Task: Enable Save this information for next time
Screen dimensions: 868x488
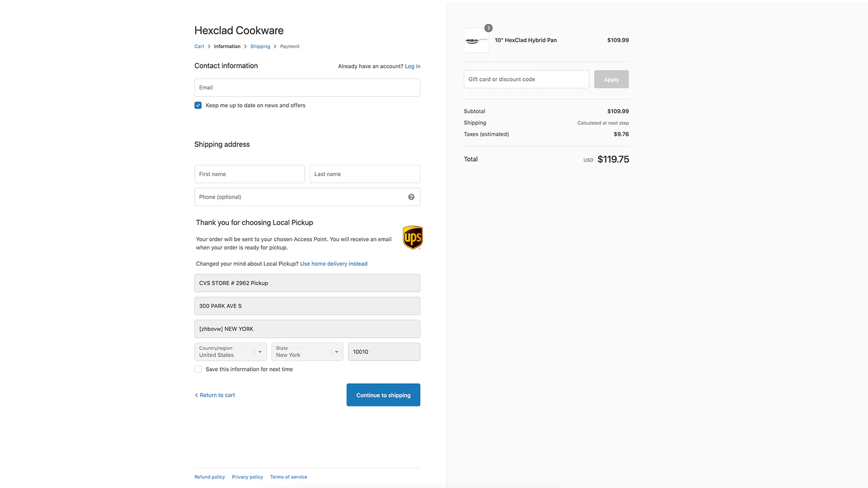Action: click(198, 369)
